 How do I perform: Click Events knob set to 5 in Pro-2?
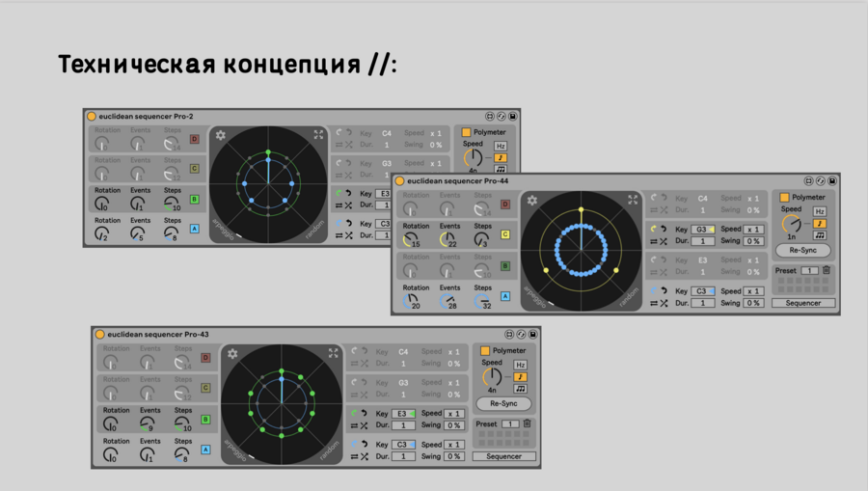click(x=136, y=233)
